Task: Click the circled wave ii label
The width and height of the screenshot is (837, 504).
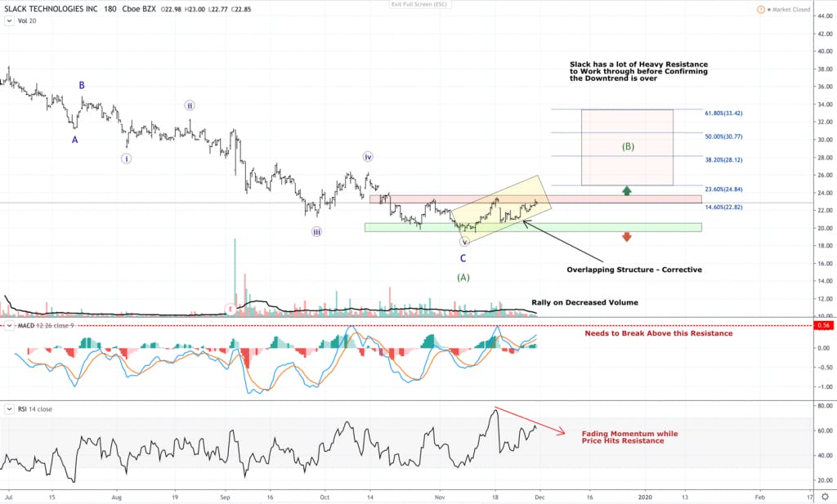Action: 190,105
